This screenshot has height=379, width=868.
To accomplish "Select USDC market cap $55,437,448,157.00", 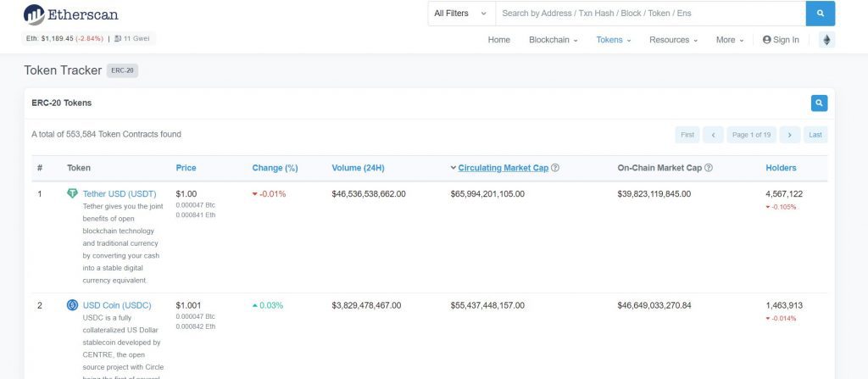I will [487, 305].
